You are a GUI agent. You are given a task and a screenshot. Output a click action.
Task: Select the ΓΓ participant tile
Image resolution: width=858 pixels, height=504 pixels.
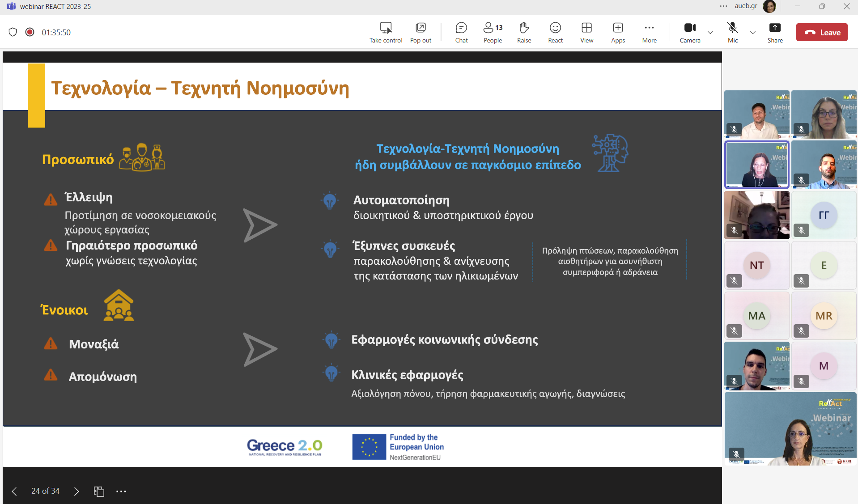point(824,215)
